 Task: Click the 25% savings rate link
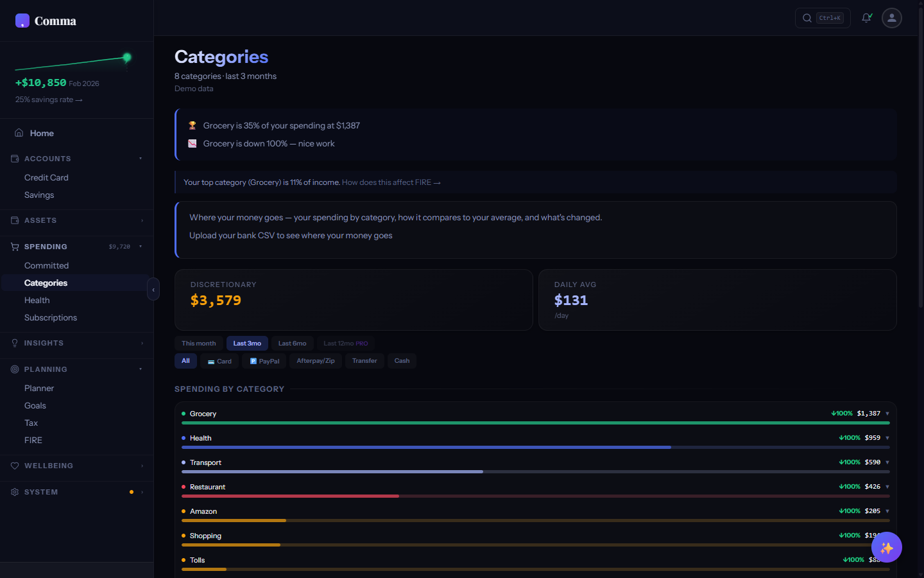pyautogui.click(x=49, y=100)
